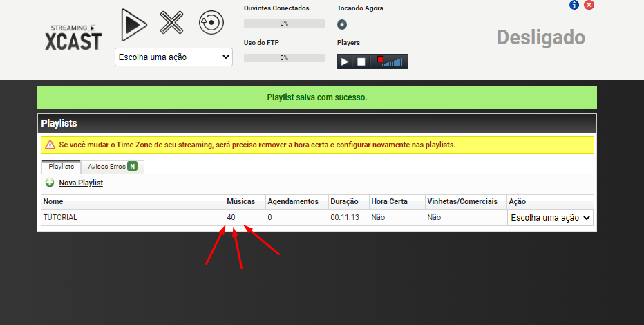Open the top 'Escolha uma ação' dropdown
644x325 pixels.
[173, 57]
